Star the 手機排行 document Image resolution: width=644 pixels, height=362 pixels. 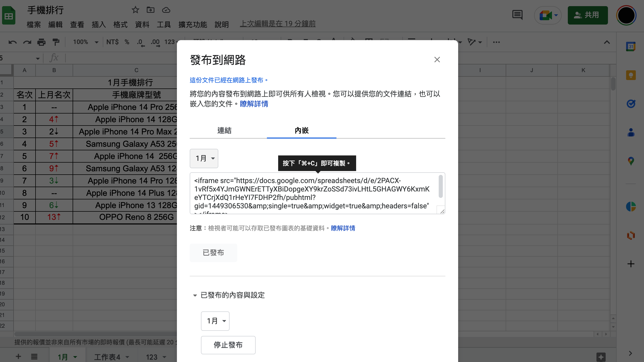pyautogui.click(x=135, y=10)
